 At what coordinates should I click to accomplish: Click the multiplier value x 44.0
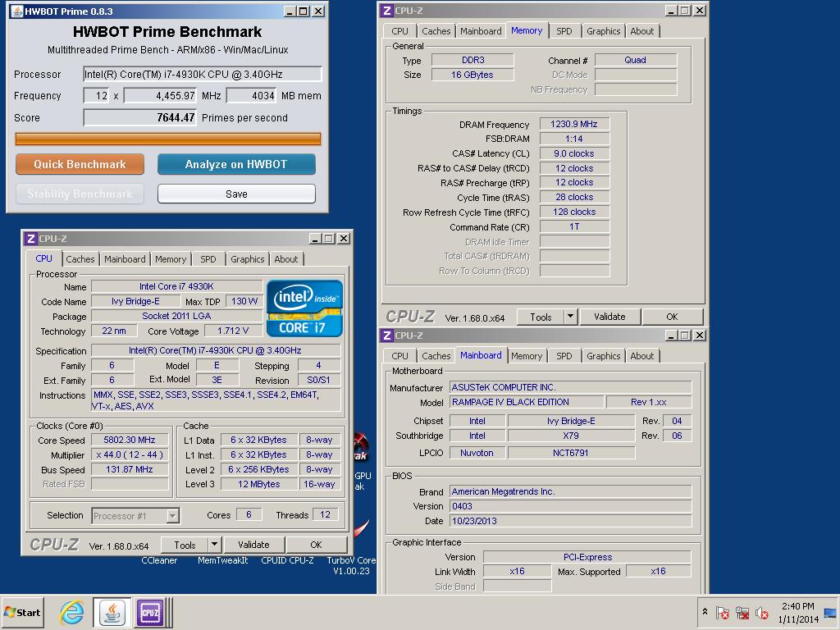(x=129, y=454)
